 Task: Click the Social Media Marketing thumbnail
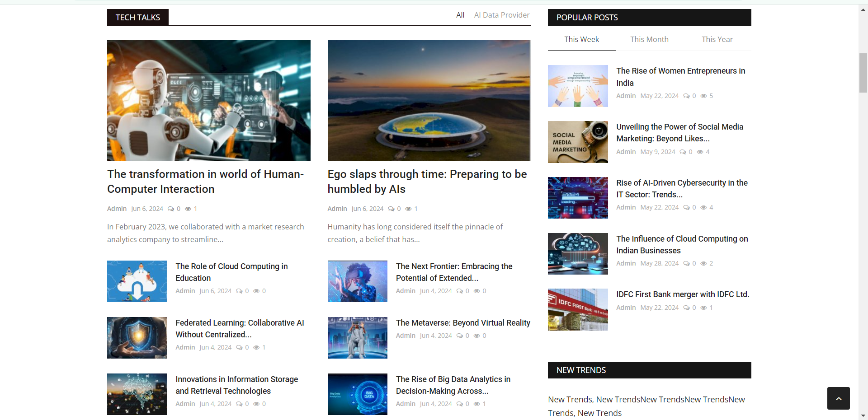[578, 142]
